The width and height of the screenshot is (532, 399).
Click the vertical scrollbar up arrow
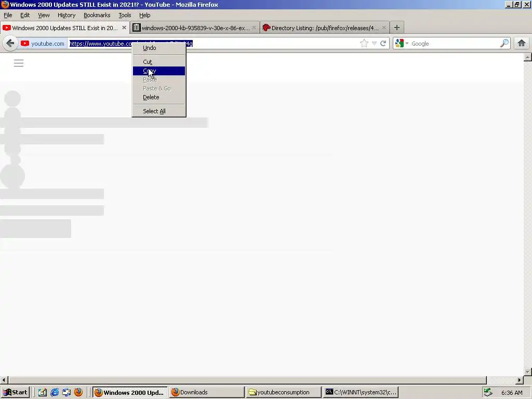click(x=528, y=57)
